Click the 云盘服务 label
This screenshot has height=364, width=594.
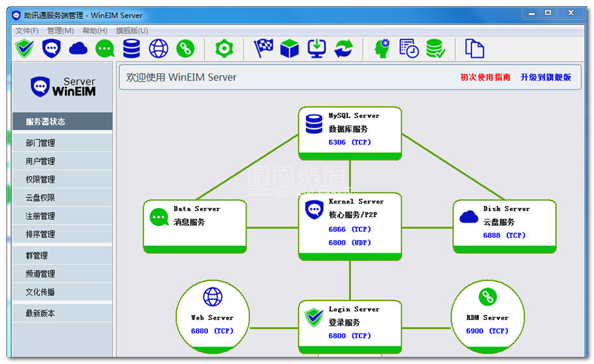coord(499,222)
